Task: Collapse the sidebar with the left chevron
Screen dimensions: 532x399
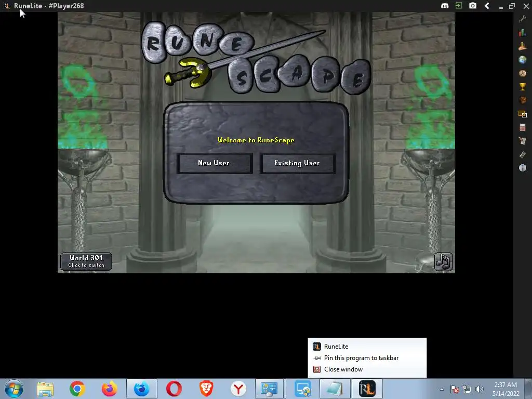Action: pyautogui.click(x=487, y=6)
